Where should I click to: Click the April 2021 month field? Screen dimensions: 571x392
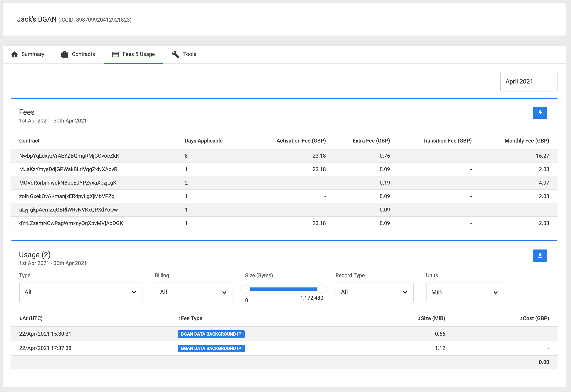(528, 81)
